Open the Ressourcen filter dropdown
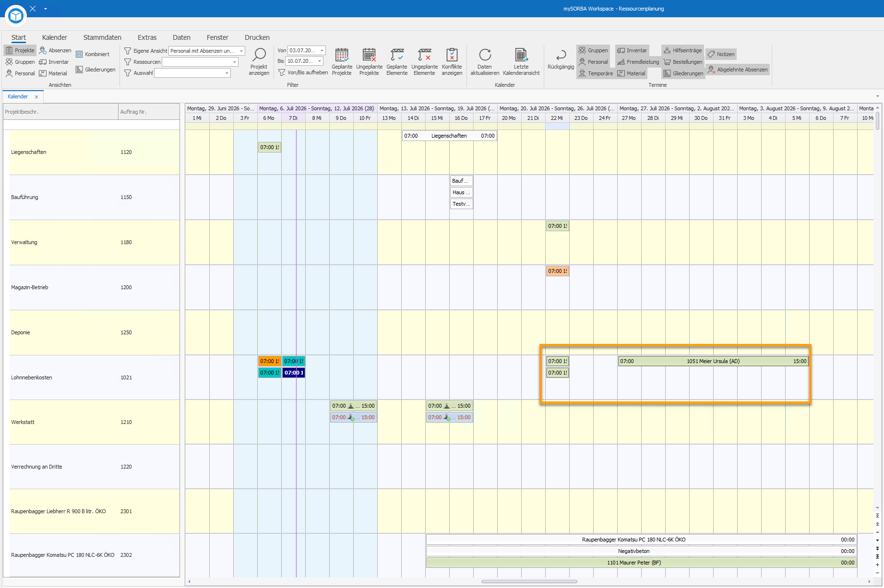This screenshot has height=588, width=884. pyautogui.click(x=235, y=62)
